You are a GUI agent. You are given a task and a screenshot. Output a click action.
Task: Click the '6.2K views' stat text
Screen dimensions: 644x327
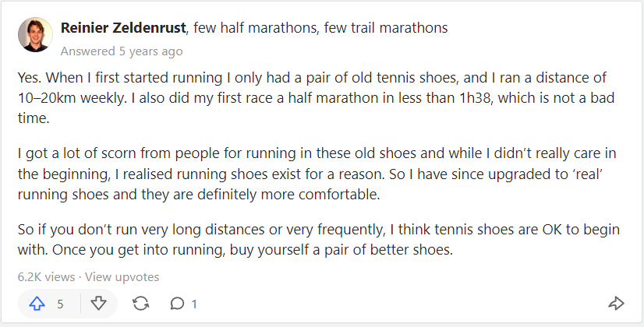(47, 277)
